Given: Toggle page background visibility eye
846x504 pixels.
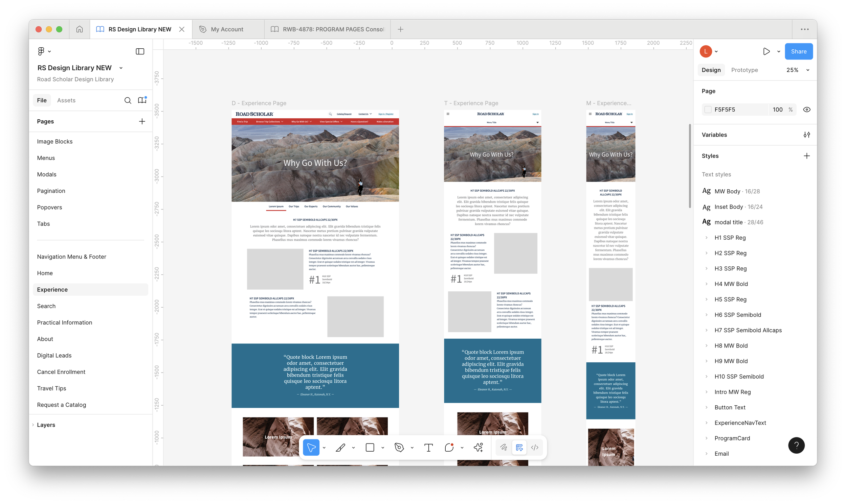Looking at the screenshot, I should [x=806, y=110].
